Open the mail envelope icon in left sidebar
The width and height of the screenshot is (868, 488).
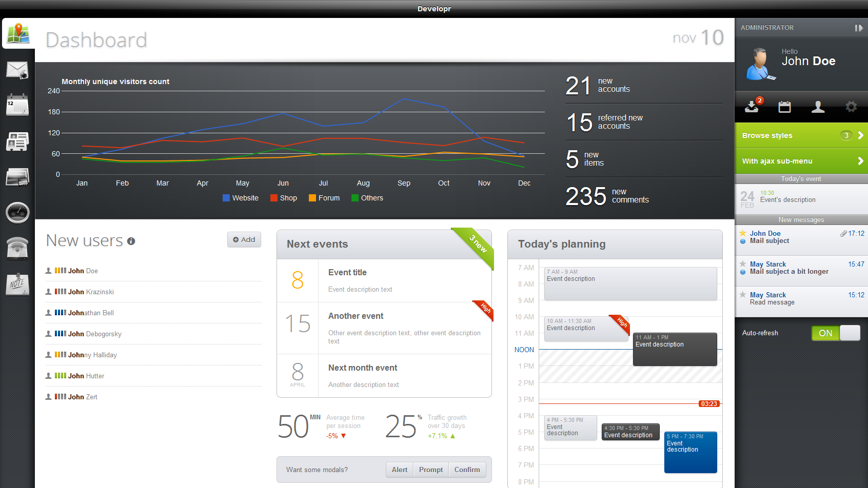pyautogui.click(x=17, y=70)
